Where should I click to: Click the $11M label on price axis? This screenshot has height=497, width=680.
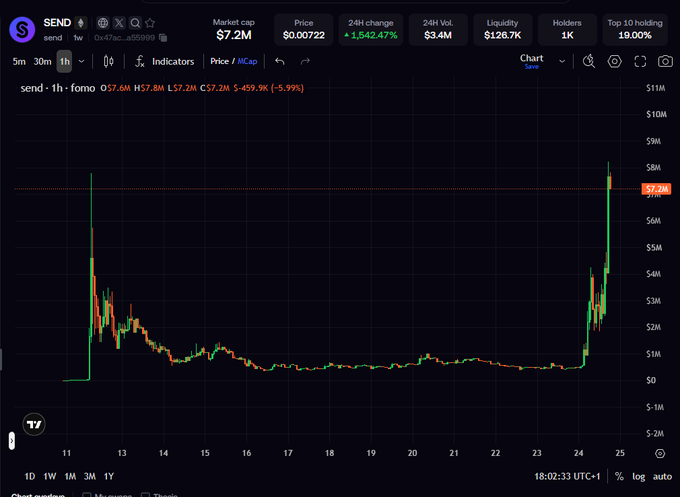click(655, 88)
